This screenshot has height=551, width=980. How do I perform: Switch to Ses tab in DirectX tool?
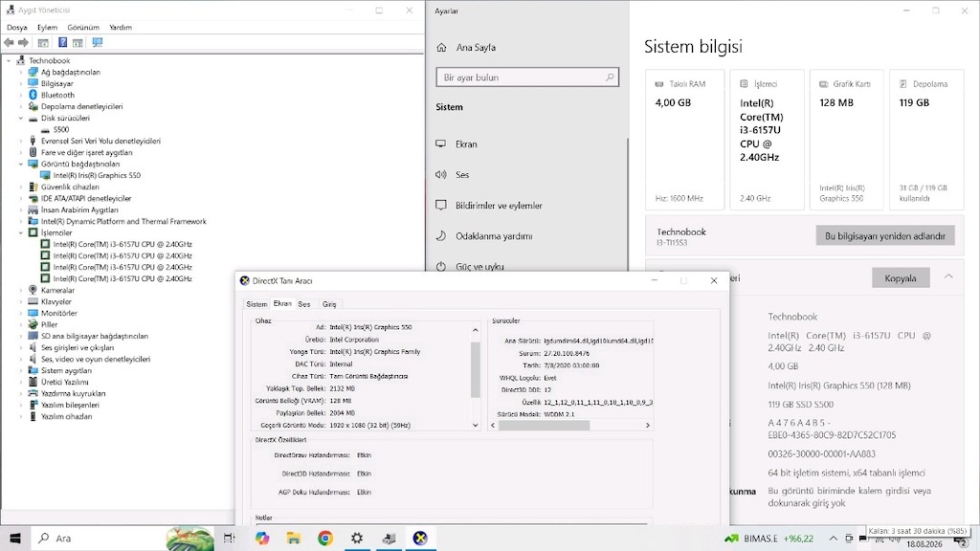(304, 304)
